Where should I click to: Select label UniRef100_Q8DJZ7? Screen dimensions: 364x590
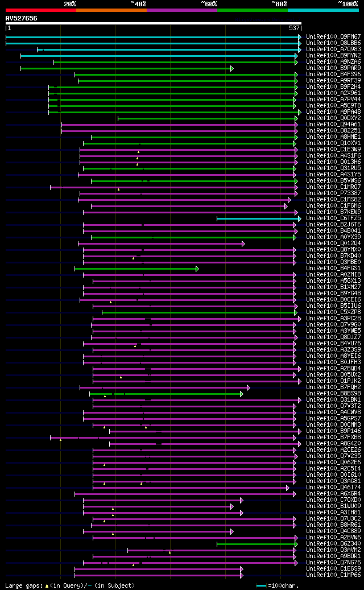point(333,337)
